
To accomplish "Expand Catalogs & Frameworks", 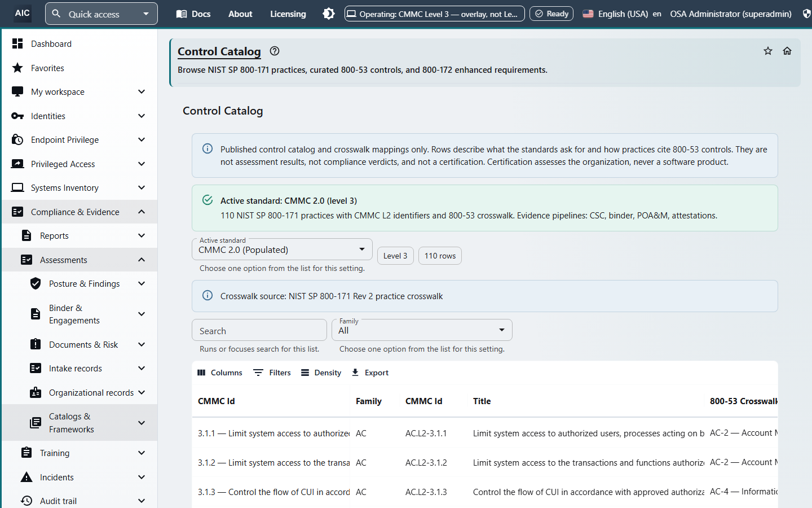I will click(79, 423).
